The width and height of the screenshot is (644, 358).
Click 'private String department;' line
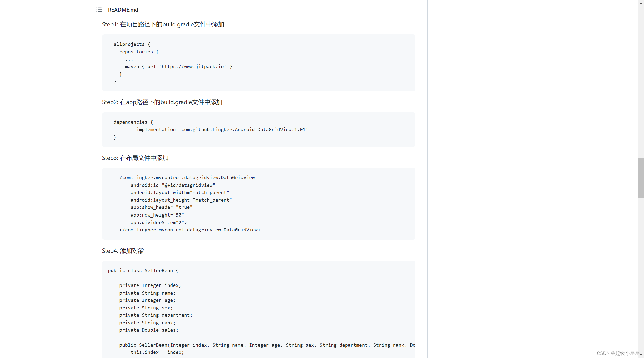point(156,315)
